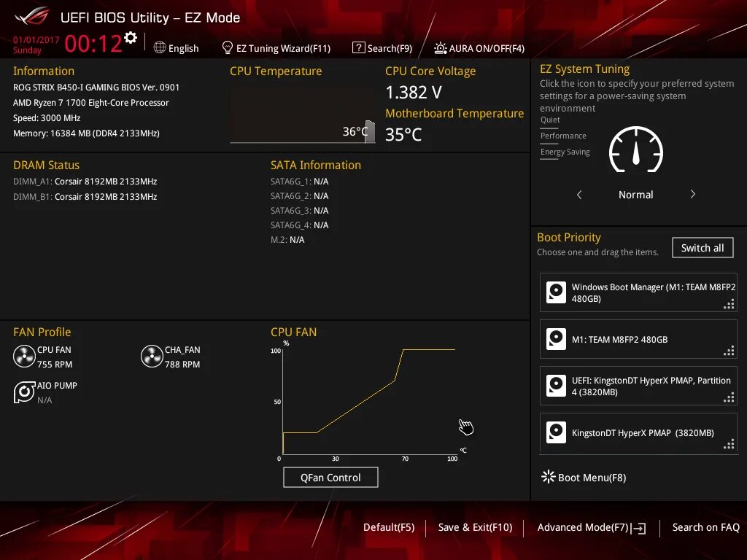Click the 755 RPM CPU fan speed
Viewport: 747px width, 560px height.
click(55, 365)
